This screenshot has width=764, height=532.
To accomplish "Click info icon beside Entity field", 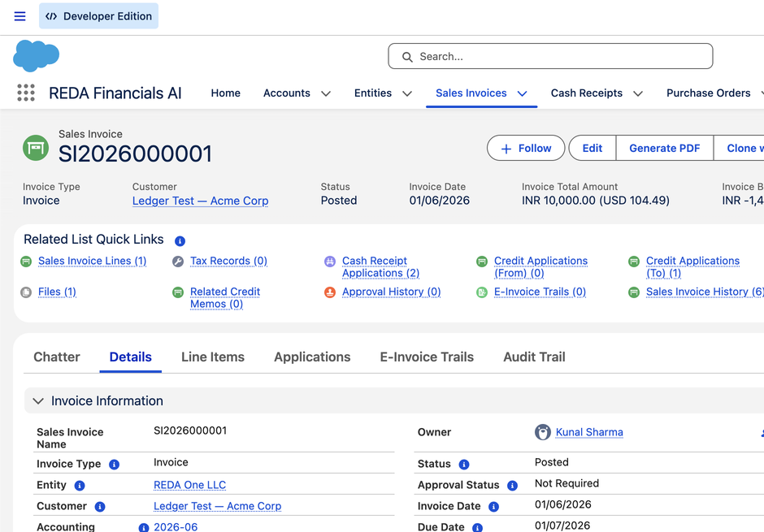I will pos(80,485).
